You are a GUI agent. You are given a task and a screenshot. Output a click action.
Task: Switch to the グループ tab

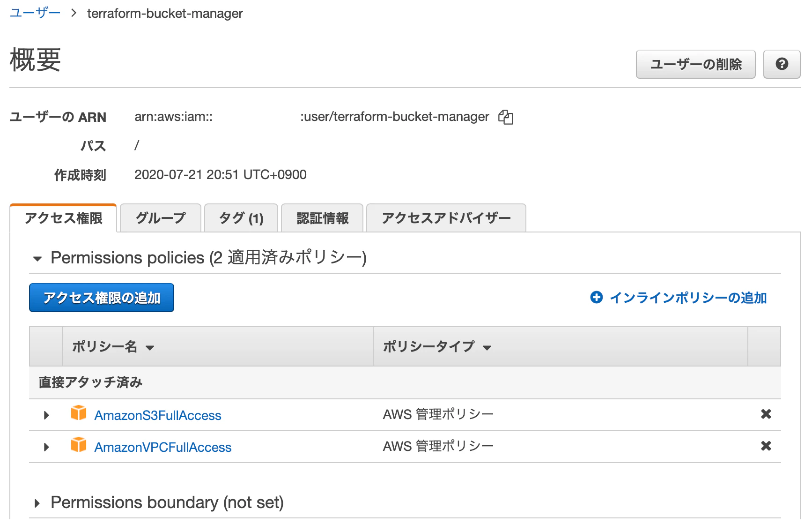point(161,218)
